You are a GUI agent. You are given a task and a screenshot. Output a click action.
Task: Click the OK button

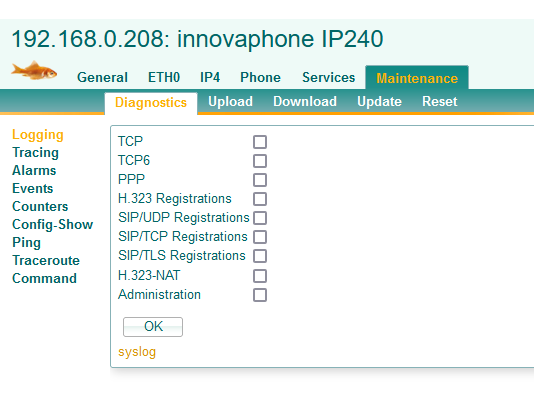[x=153, y=327]
